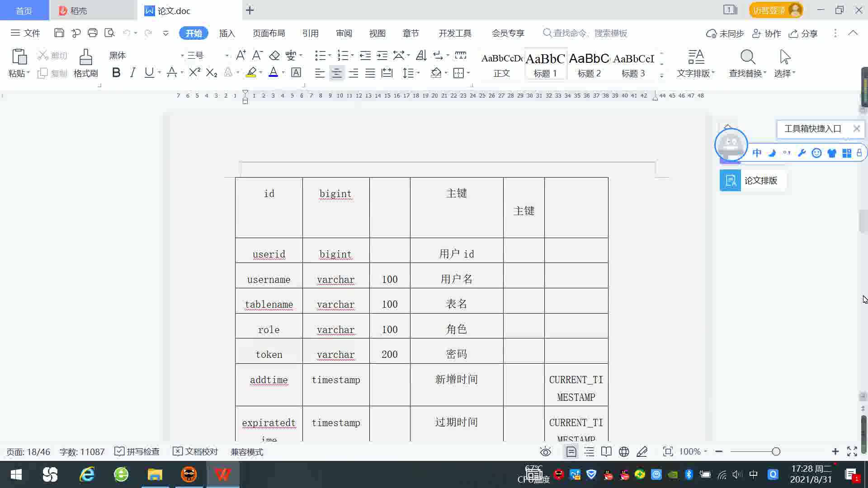Open the 论文排版 side panel button
868x488 pixels.
pos(753,180)
